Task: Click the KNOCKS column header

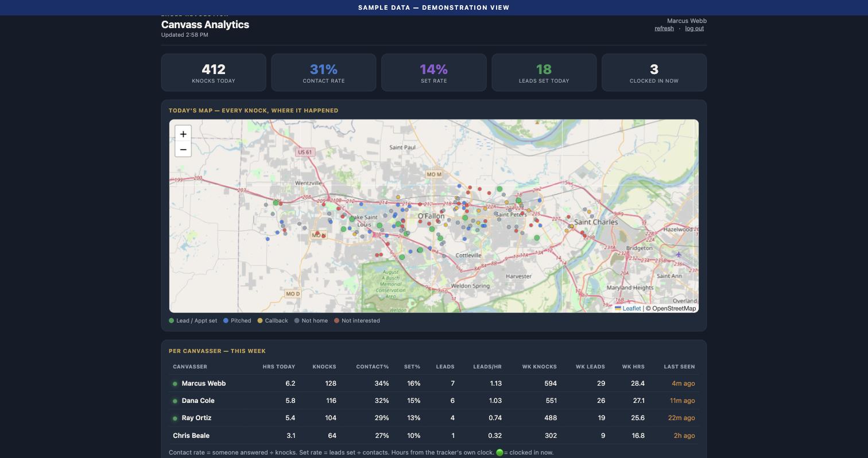Action: 324,367
